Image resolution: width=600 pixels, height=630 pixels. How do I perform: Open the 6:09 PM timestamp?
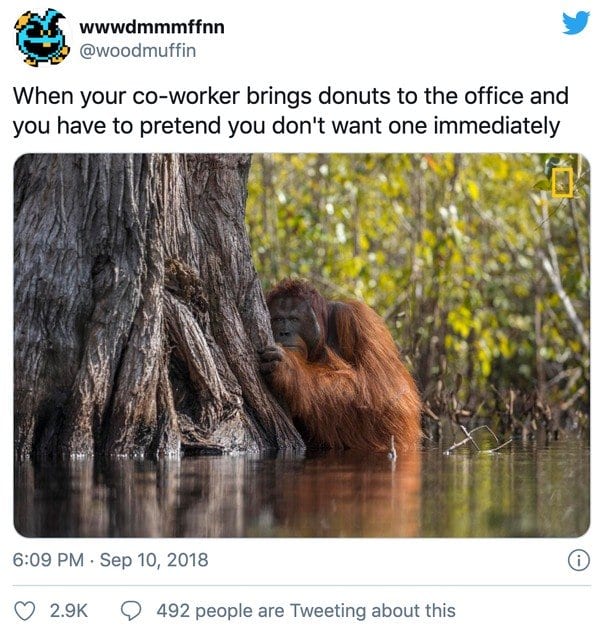tap(46, 560)
